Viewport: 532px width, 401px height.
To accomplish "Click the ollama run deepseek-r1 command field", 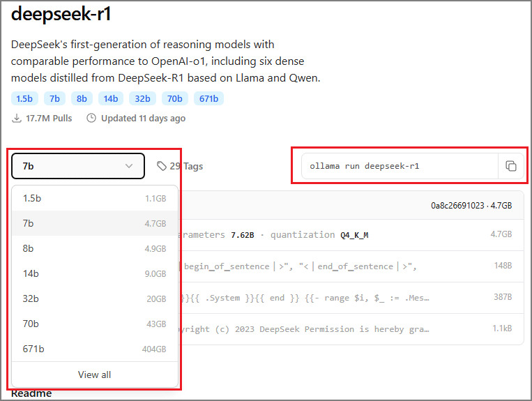I will tap(399, 166).
